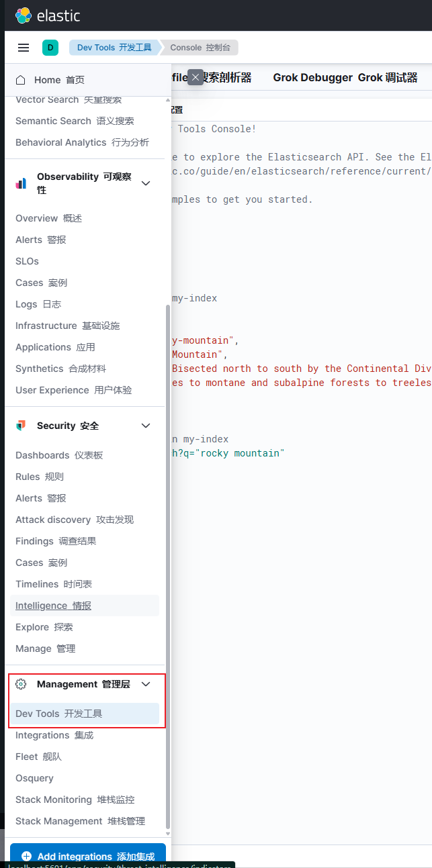
Task: Open Integrations 集成
Action: point(54,735)
